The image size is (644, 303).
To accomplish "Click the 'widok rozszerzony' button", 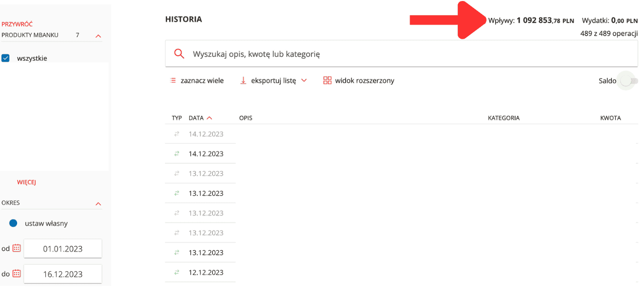I will click(359, 80).
